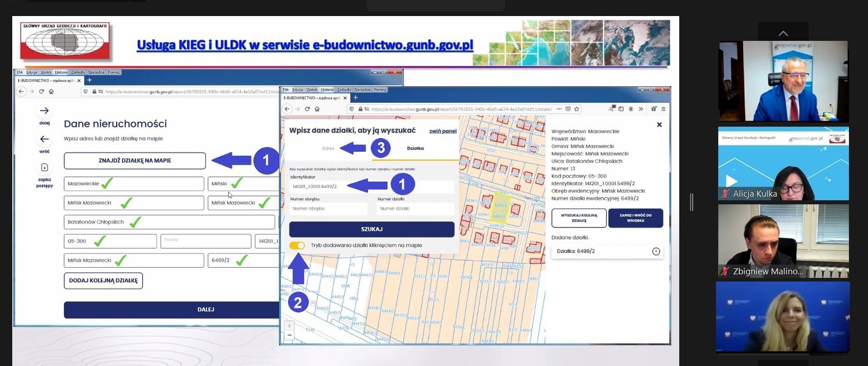Go to home page in front browser window
The height and width of the screenshot is (366, 868).
(x=317, y=109)
